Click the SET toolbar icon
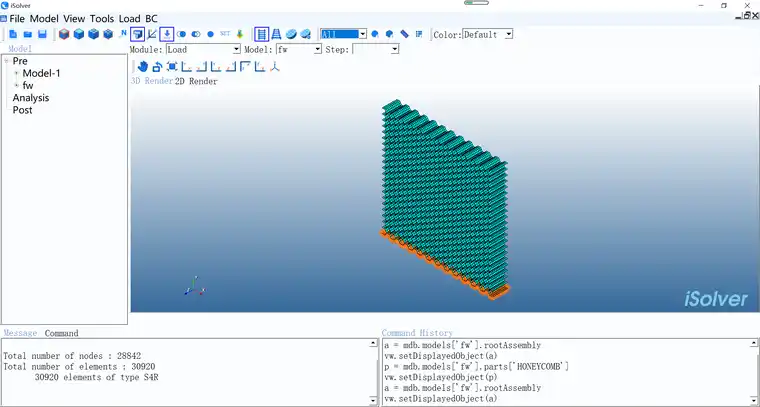The width and height of the screenshot is (760, 407). tap(225, 33)
